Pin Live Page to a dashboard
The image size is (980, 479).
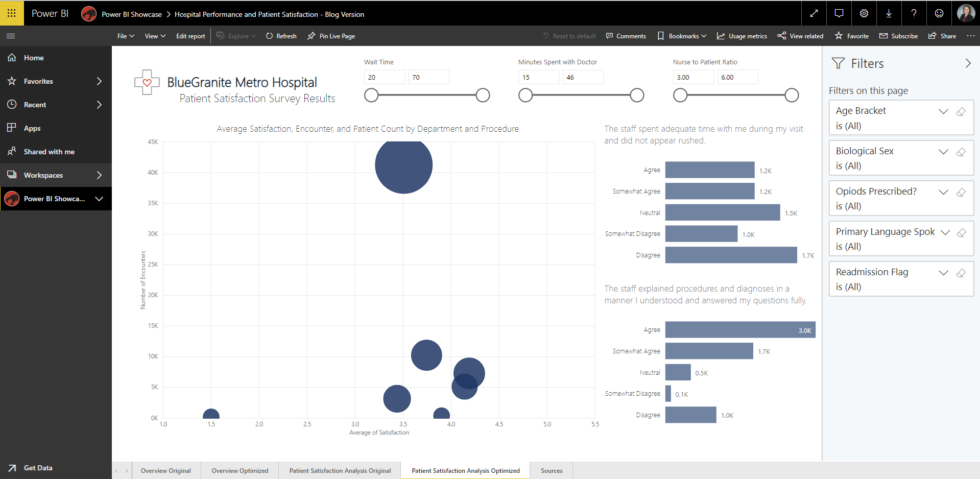pyautogui.click(x=331, y=36)
